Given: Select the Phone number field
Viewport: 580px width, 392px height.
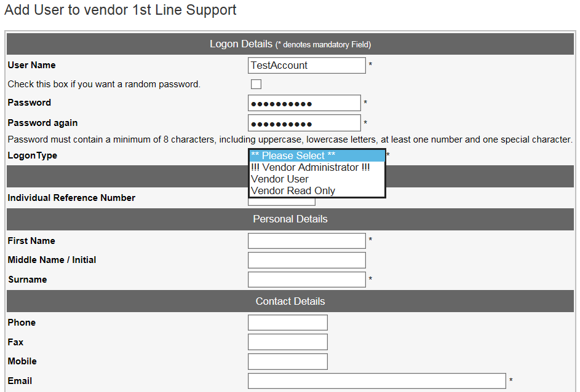Looking at the screenshot, I should point(287,323).
